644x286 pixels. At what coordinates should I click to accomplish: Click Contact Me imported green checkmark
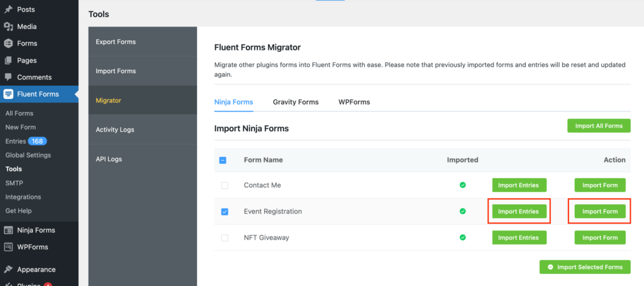pos(462,185)
